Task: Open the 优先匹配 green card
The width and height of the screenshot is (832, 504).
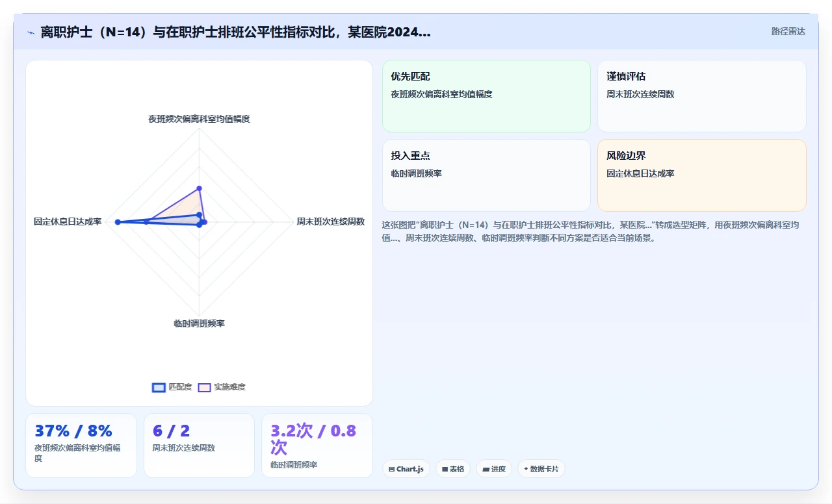Action: point(486,96)
